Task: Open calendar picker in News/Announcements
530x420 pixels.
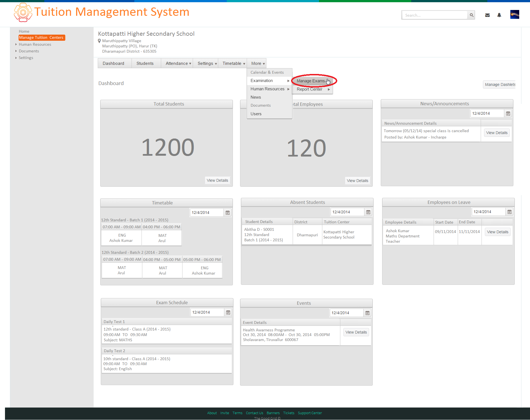Action: point(508,113)
